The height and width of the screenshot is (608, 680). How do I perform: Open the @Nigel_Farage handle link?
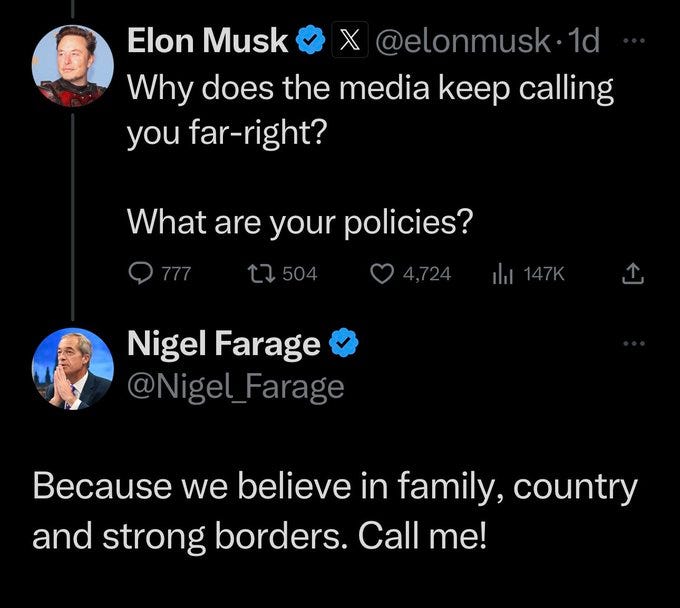coord(235,385)
